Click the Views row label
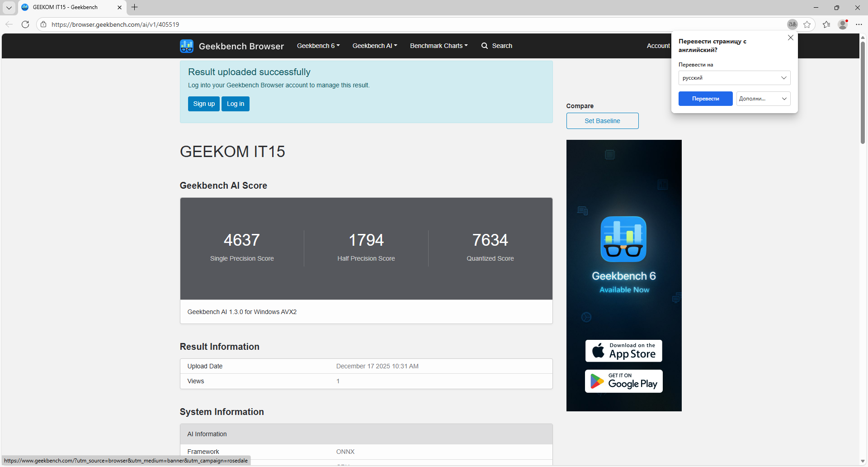This screenshot has height=467, width=868. 196,381
